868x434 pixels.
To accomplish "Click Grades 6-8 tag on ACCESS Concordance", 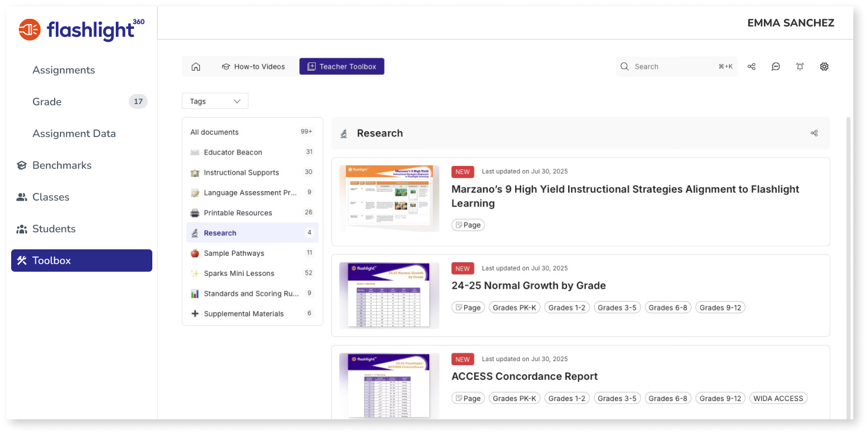I will 668,398.
